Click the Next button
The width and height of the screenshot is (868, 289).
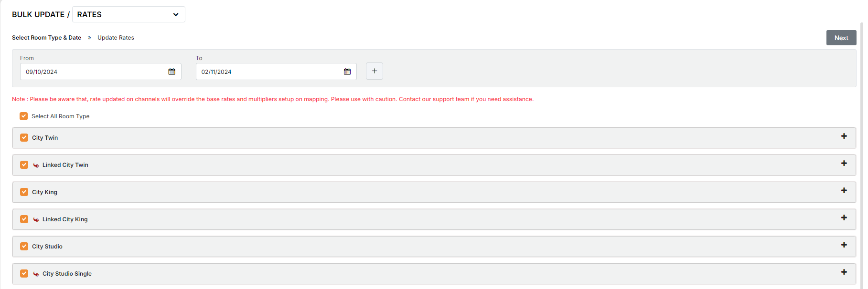[x=841, y=38]
